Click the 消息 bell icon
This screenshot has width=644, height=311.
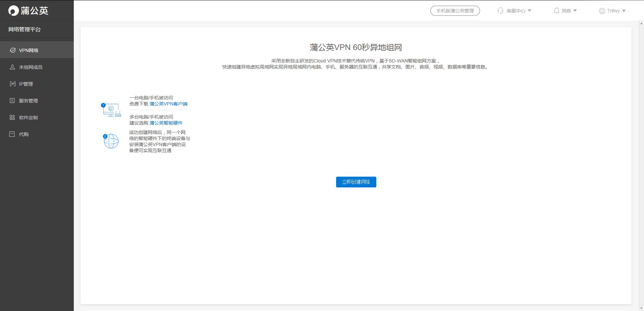pyautogui.click(x=556, y=11)
